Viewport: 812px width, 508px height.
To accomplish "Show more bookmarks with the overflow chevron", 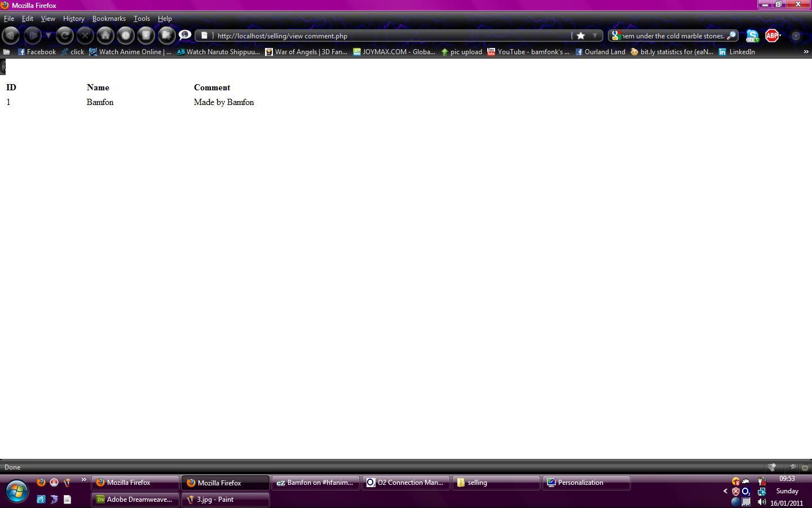I will pyautogui.click(x=806, y=52).
